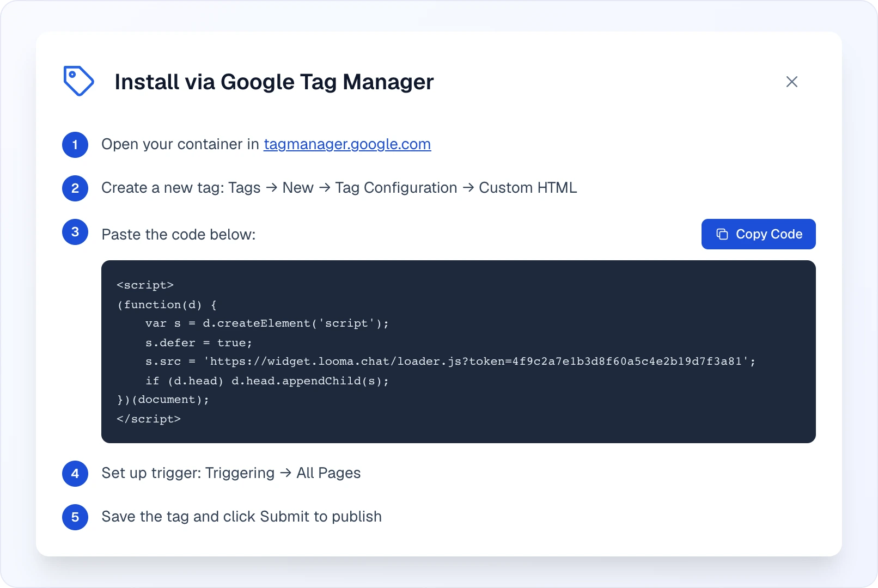878x588 pixels.
Task: Click the closing </script> tag line
Action: tap(149, 419)
